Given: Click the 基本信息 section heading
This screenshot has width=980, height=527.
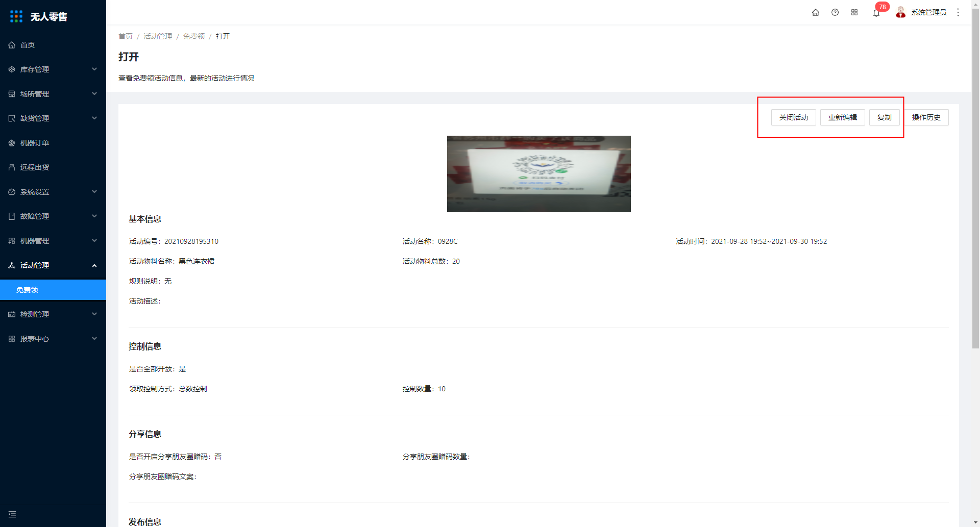Looking at the screenshot, I should coord(145,219).
